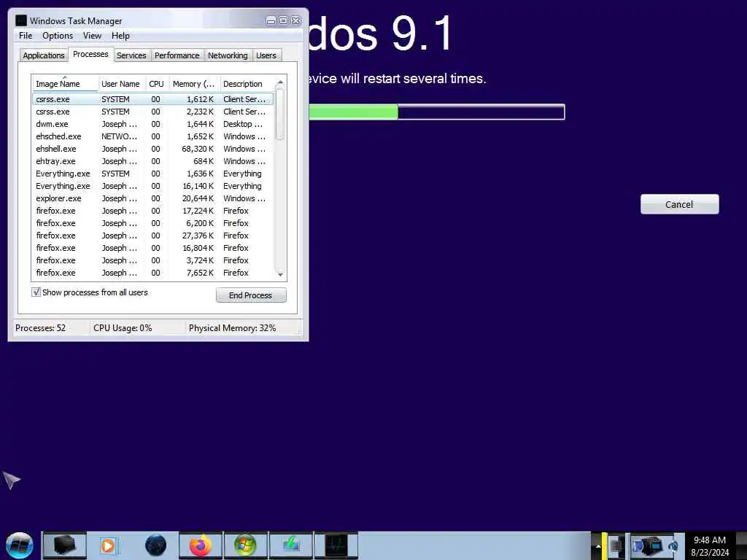The image size is (747, 560).
Task: Open the clock showing 9:48 AM
Action: tap(710, 546)
